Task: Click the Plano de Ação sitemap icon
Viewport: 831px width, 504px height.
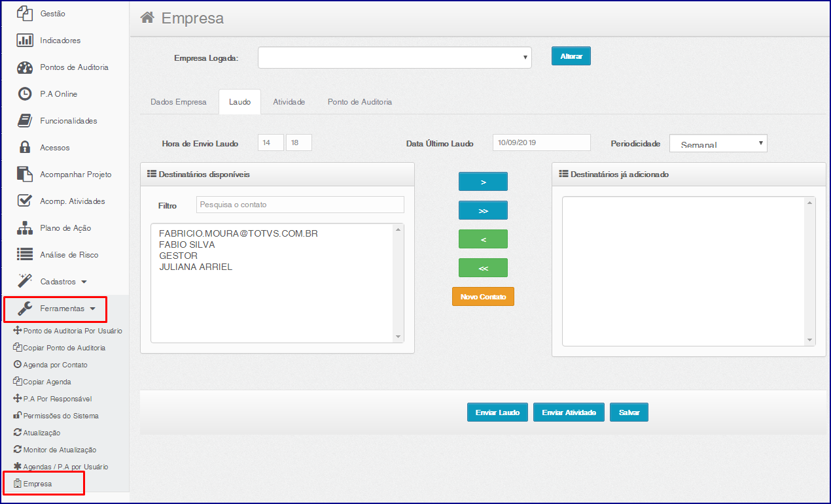Action: coord(25,228)
